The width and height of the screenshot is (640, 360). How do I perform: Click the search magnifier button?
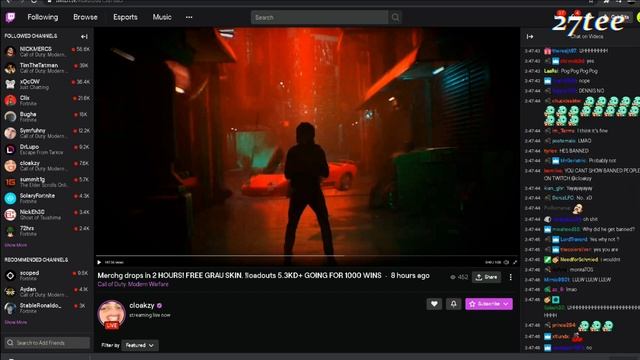[x=395, y=17]
